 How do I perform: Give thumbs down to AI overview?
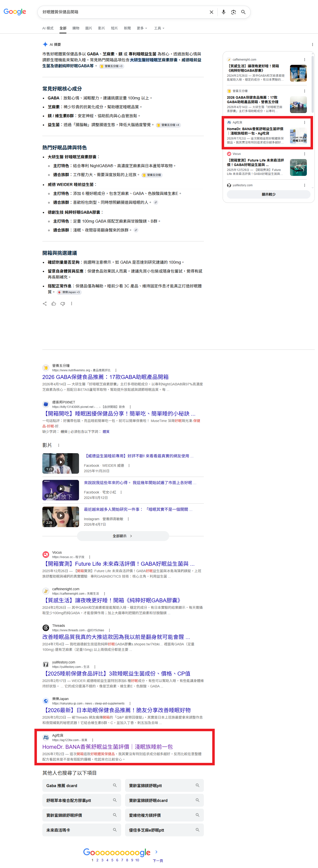[63, 304]
